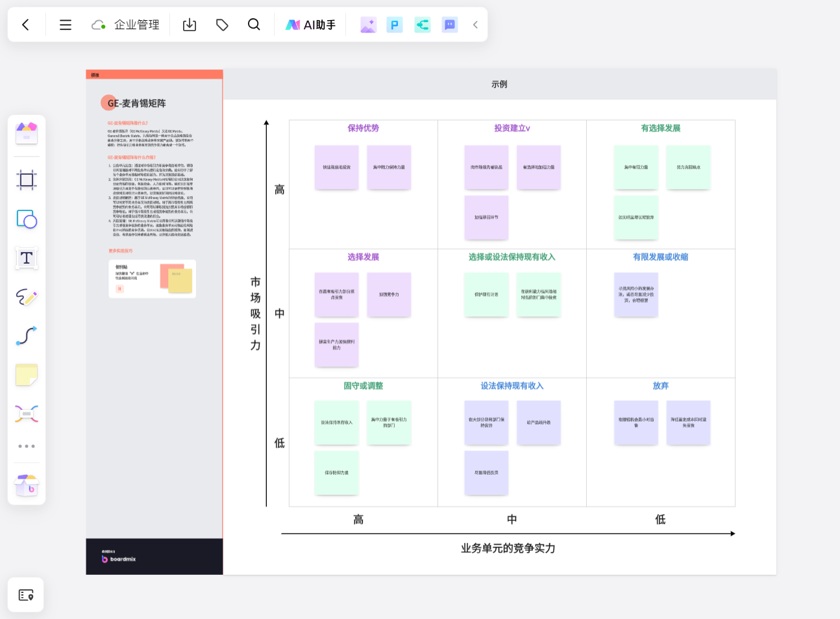Select the 加强竞争力 sticky note under 选择发展
Viewport: 840px width, 619px height.
[389, 295]
